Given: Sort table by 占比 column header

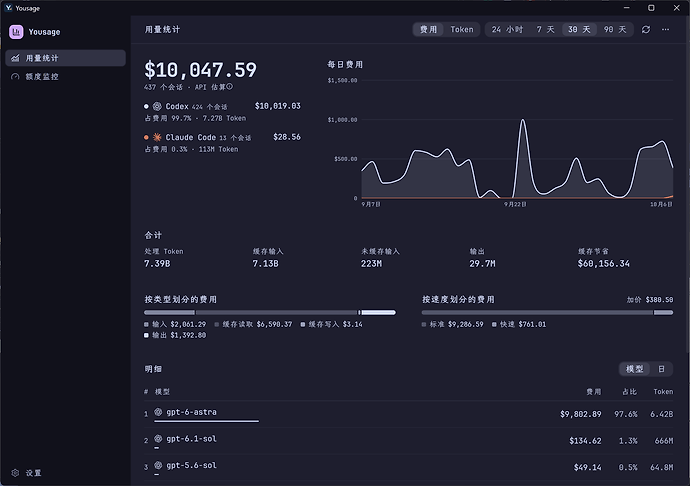Looking at the screenshot, I should coord(629,391).
